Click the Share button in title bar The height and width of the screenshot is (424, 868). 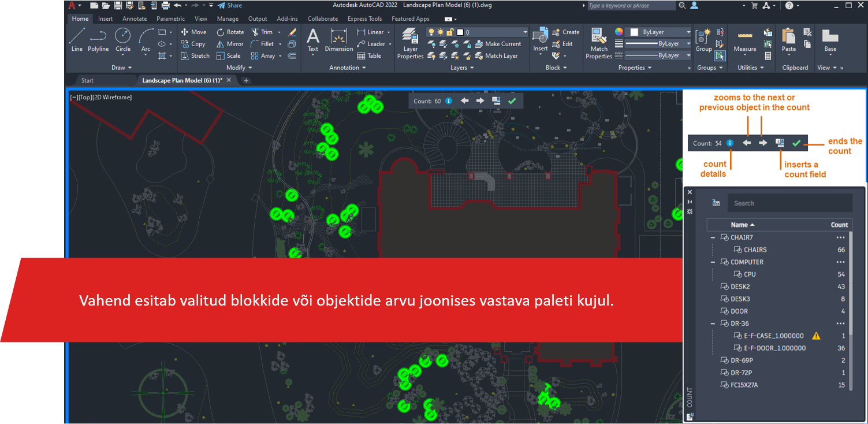[230, 5]
